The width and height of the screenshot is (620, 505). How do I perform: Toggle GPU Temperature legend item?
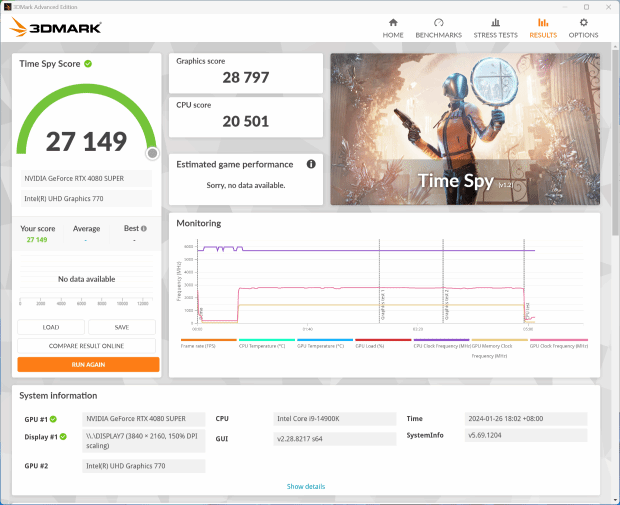(325, 343)
